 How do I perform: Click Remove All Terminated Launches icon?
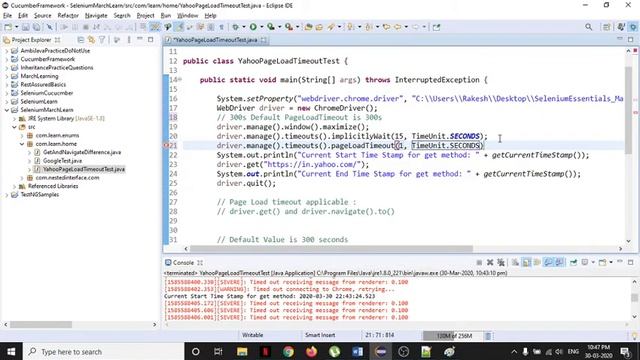[x=501, y=262]
